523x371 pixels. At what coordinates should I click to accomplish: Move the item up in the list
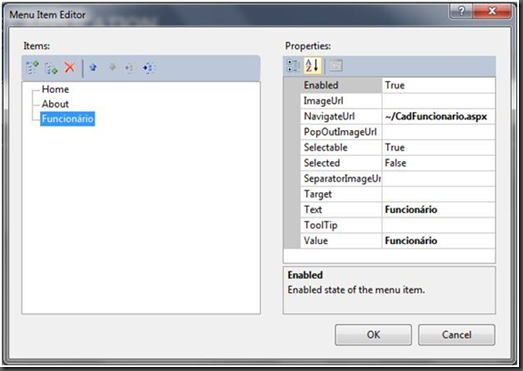pos(93,67)
